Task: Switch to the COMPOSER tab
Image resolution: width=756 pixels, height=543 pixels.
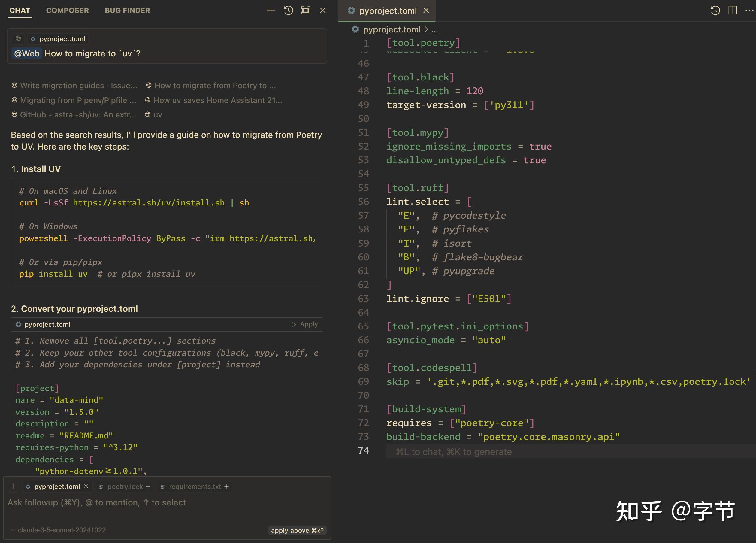Action: click(67, 10)
